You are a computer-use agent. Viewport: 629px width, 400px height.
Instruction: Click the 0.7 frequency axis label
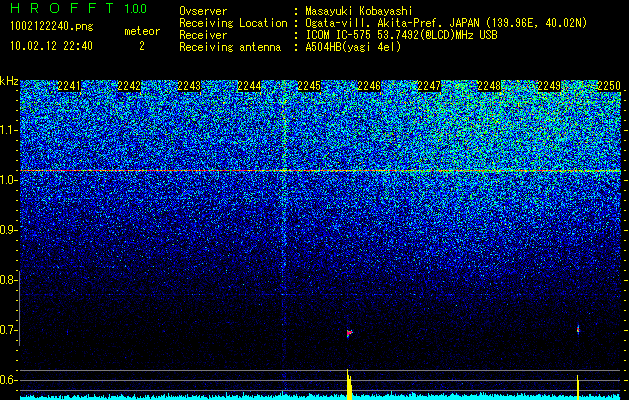point(7,330)
